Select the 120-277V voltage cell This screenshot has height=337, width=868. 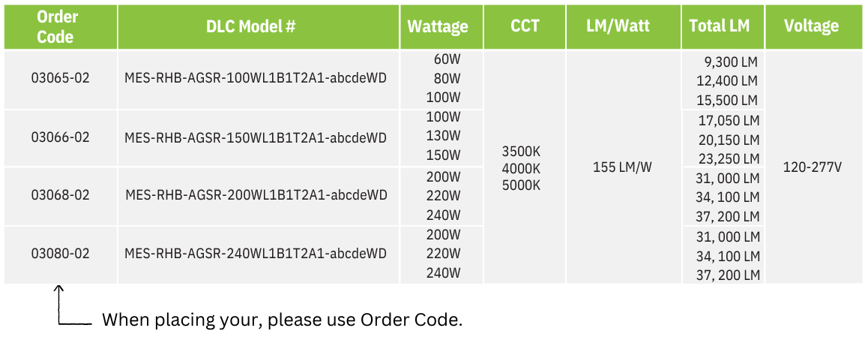812,167
